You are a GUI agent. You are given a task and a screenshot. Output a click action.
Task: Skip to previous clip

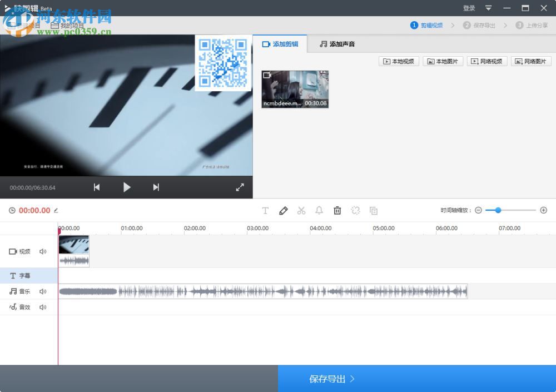(x=96, y=187)
